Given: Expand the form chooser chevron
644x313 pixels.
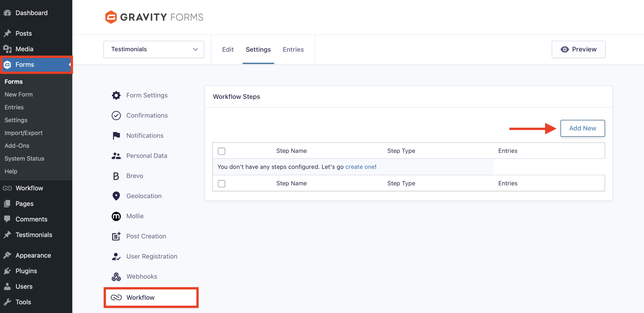Looking at the screenshot, I should [195, 49].
